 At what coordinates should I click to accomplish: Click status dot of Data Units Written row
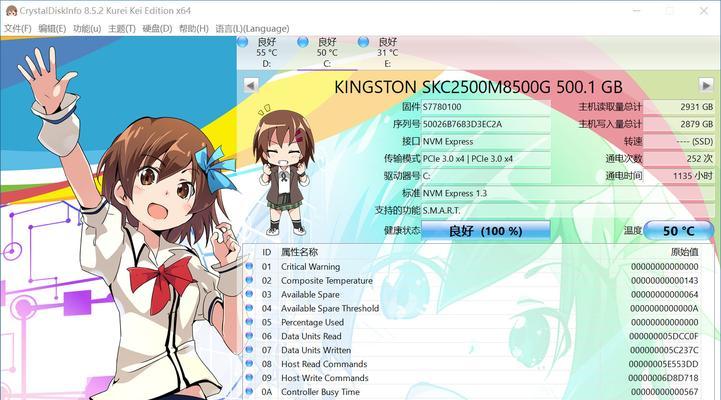[249, 349]
